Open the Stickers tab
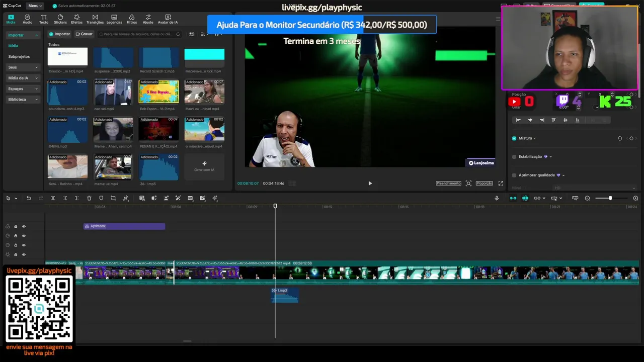Screen dimensions: 644x362 (60, 19)
